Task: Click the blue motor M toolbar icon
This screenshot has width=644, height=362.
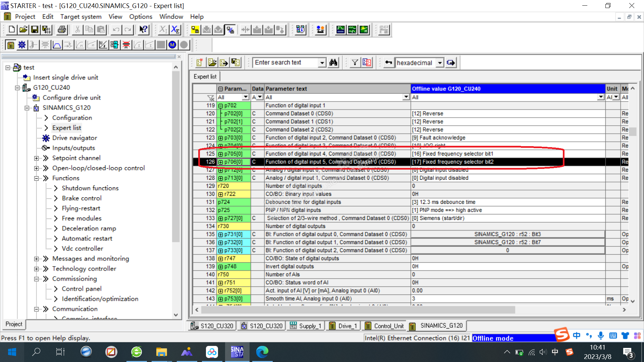Action: tap(172, 45)
